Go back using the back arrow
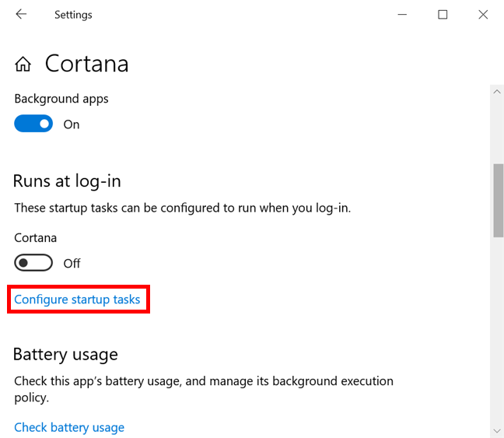The image size is (504, 438). click(x=21, y=15)
